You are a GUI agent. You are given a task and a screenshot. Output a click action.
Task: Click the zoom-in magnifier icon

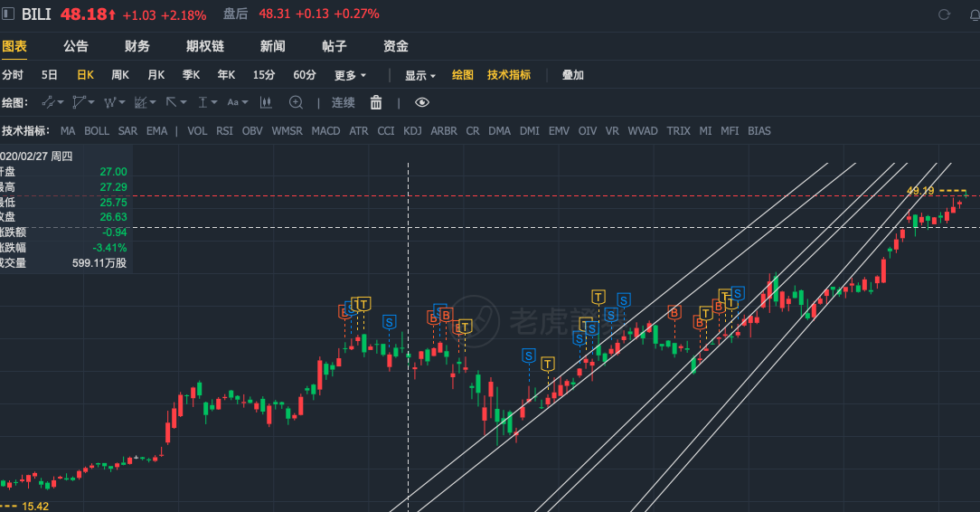297,102
